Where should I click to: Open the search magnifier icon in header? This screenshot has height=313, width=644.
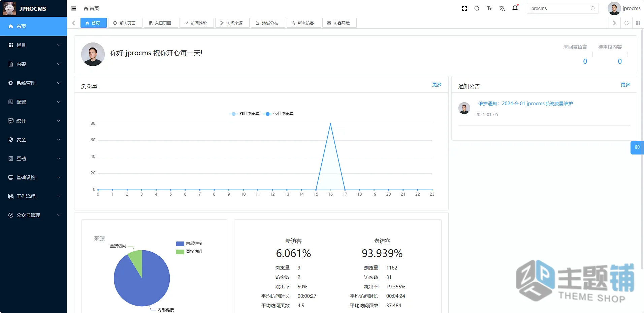pos(477,8)
